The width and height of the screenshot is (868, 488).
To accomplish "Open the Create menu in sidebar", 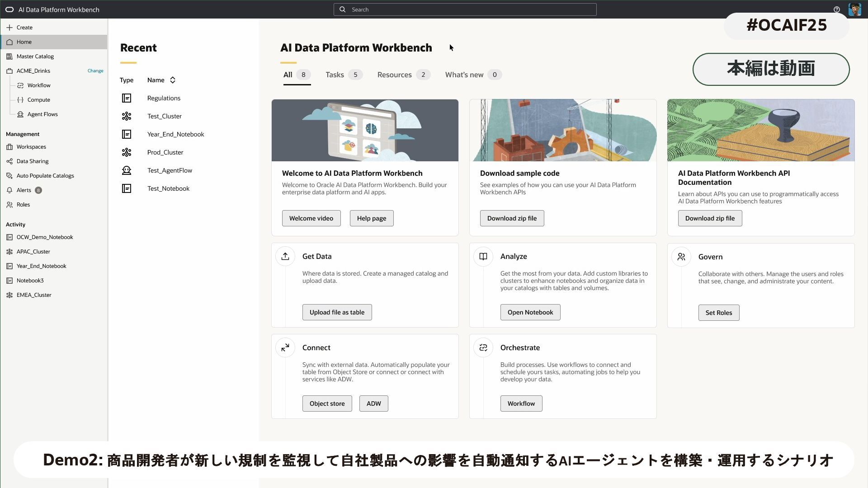I will tap(24, 28).
